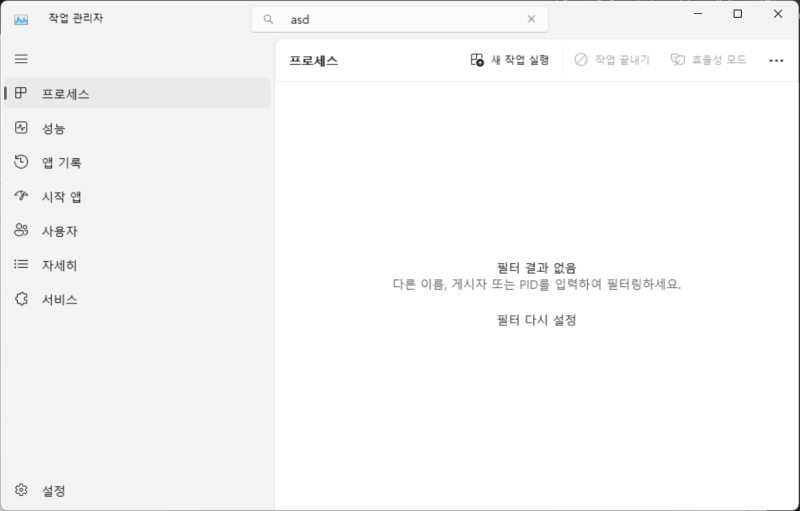Open the 성능 performance tab
The height and width of the screenshot is (511, 800).
tap(137, 128)
